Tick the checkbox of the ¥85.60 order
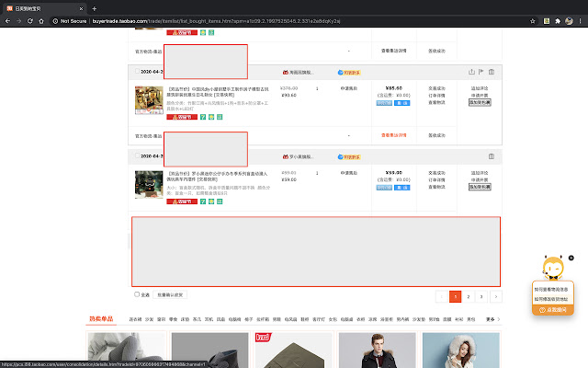The width and height of the screenshot is (588, 368). click(x=137, y=71)
